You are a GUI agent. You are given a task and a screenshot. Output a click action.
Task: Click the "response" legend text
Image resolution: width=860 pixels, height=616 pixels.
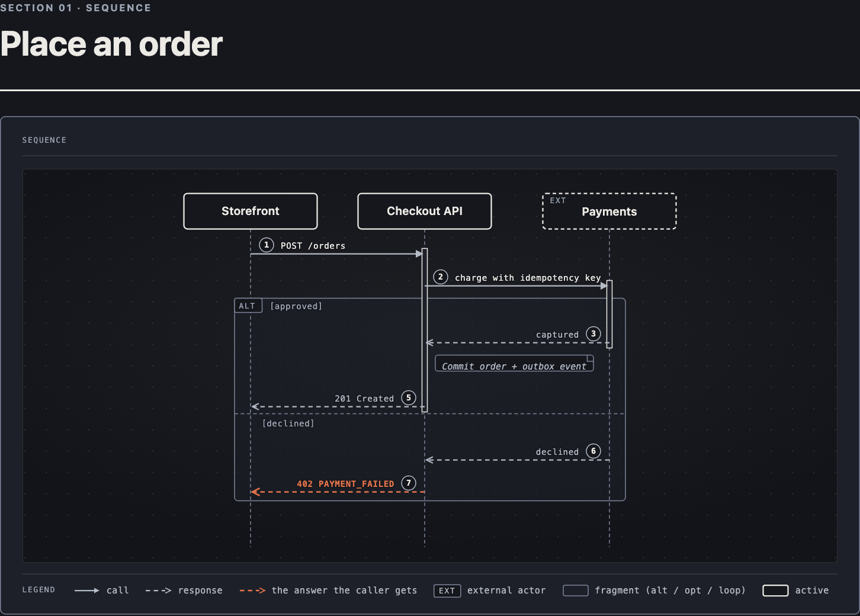coord(200,591)
